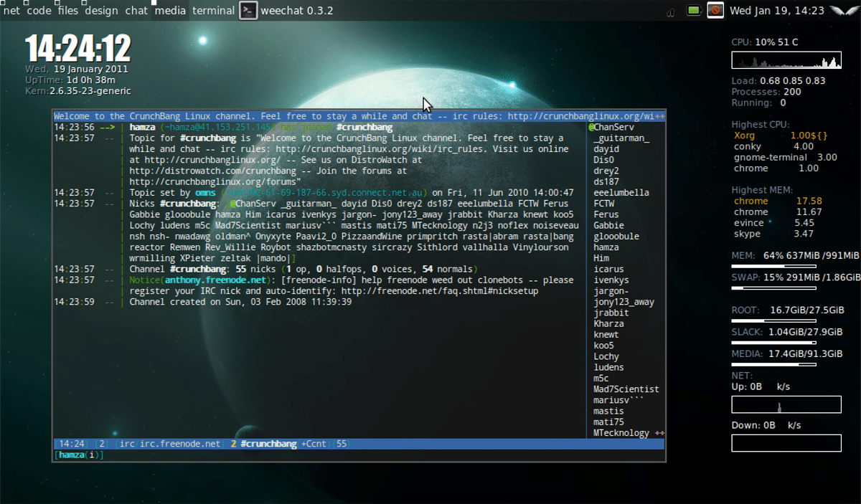Image resolution: width=861 pixels, height=504 pixels.
Task: Select mati75 in the nick list
Action: pos(609,422)
